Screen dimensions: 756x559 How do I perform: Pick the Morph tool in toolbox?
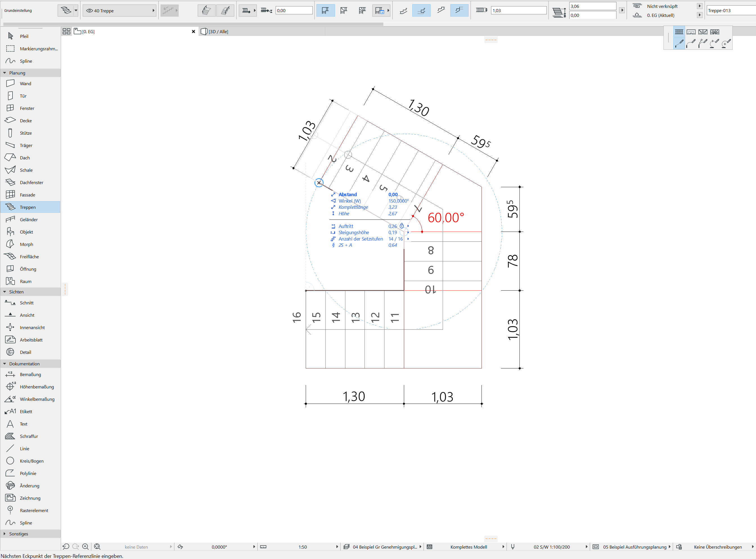[26, 244]
